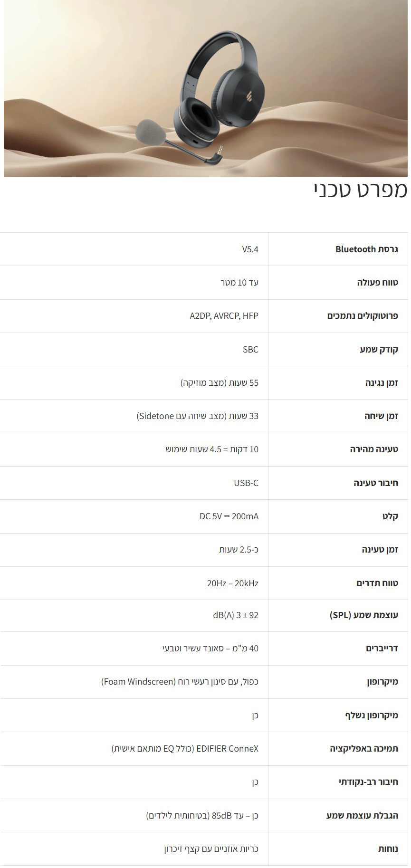The image size is (411, 868).
Task: Click the A2DP, AVRCP, HFP protocols value
Action: (224, 316)
